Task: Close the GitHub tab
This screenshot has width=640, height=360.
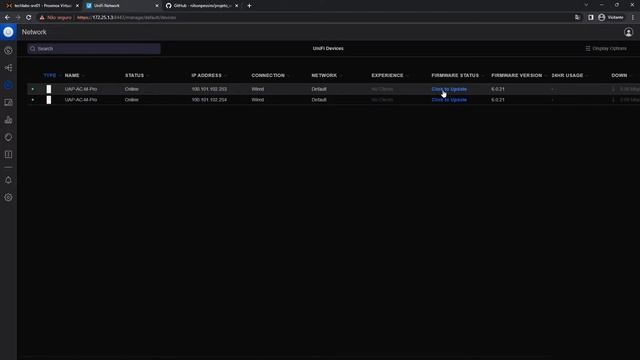Action: pos(236,6)
